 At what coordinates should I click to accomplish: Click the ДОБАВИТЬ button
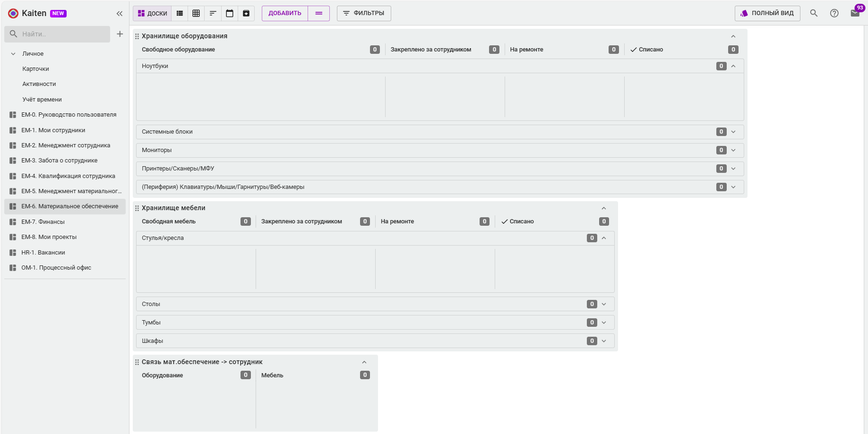(x=285, y=13)
